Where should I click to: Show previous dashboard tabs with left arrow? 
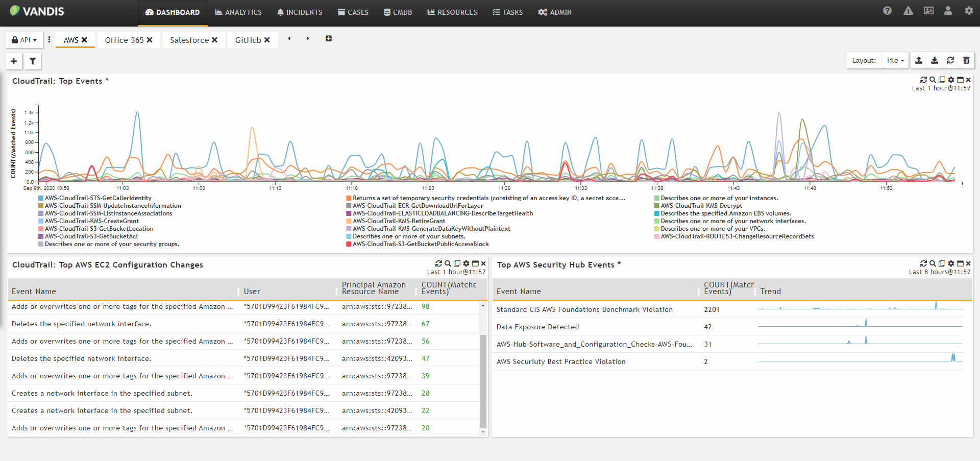coord(289,38)
